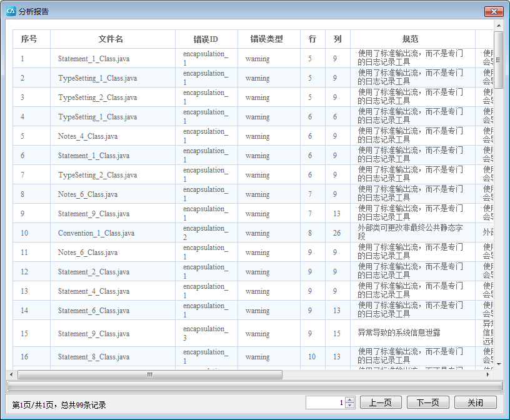Click the CA application icon in title bar
510x420 pixels.
pos(10,11)
